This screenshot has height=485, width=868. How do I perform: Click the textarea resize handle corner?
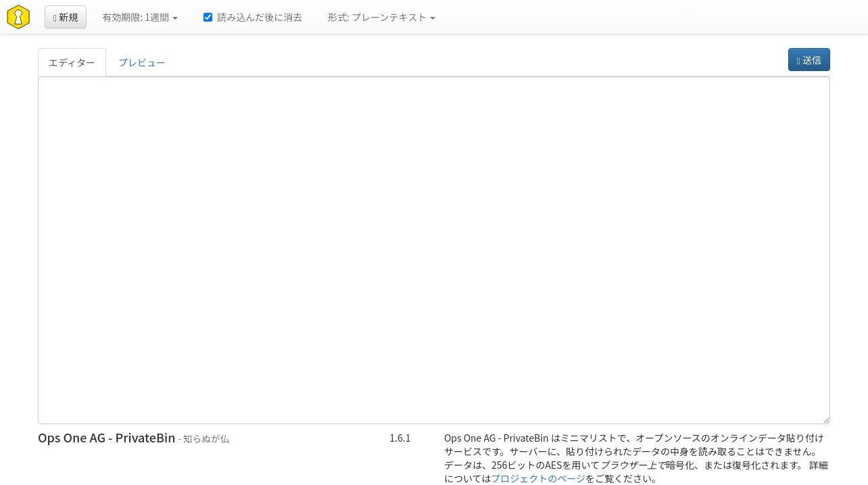tap(825, 419)
